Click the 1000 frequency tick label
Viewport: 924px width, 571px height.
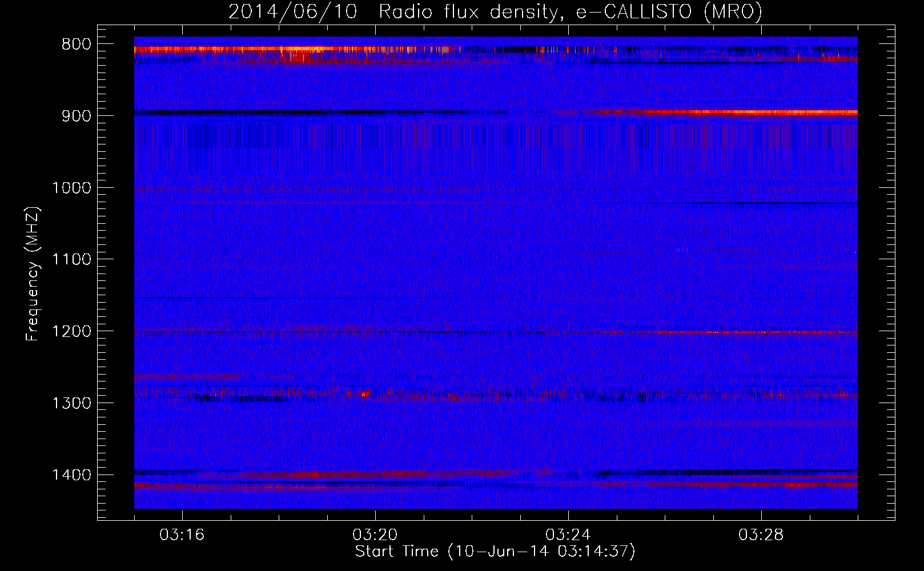72,188
